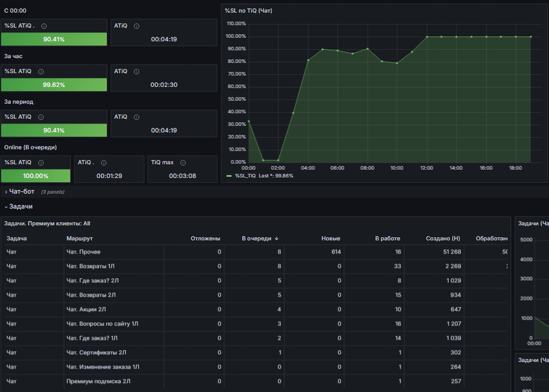Show info tooltip for %SL ATiQ under За период
Viewport: 549px width, 392px height.
coord(41,117)
